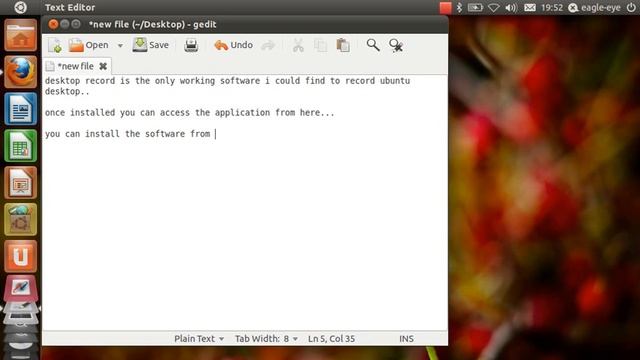Screen dimensions: 640x360
Task: Click the Ln 5, Col 35 status entry
Action: pyautogui.click(x=331, y=339)
